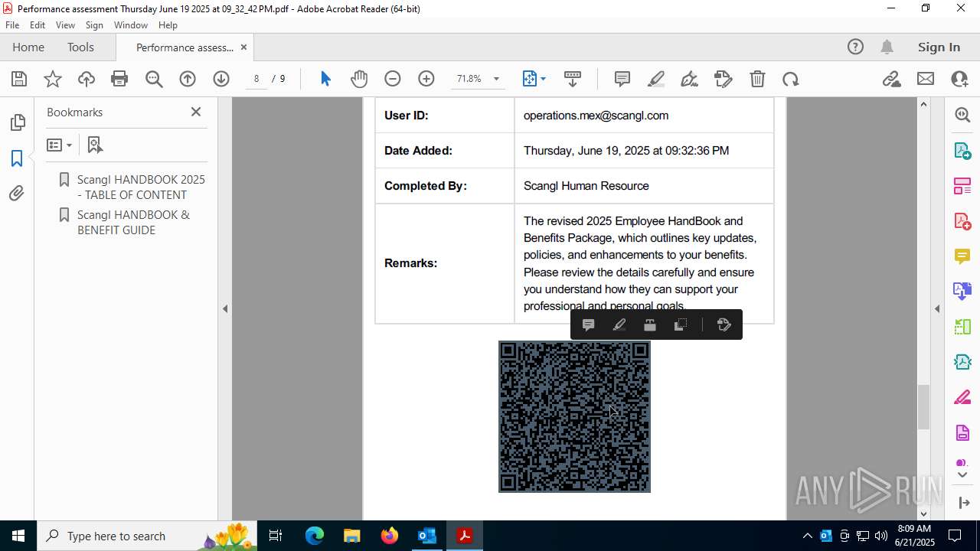Viewport: 980px width, 551px height.
Task: Open the attachments paperclip panel
Action: click(x=17, y=194)
